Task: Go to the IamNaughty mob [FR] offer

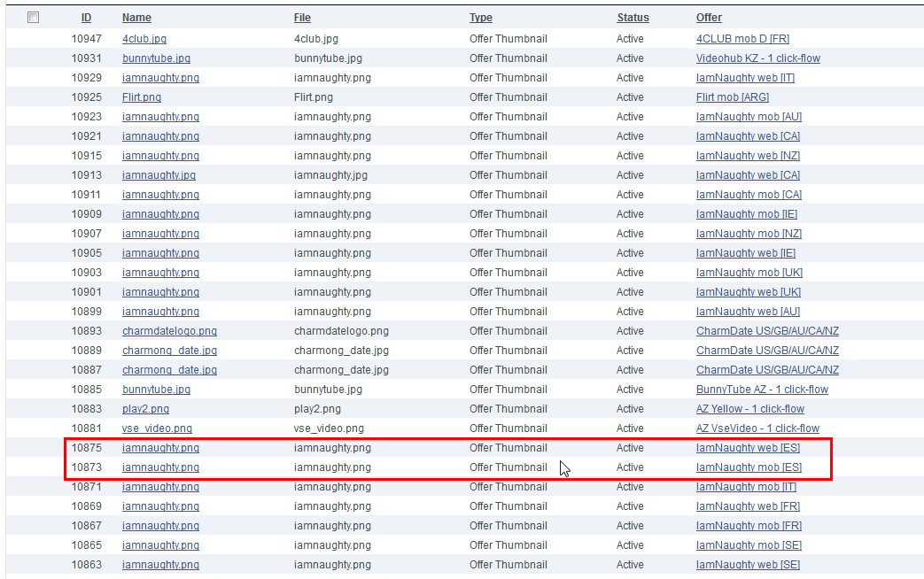Action: [749, 525]
